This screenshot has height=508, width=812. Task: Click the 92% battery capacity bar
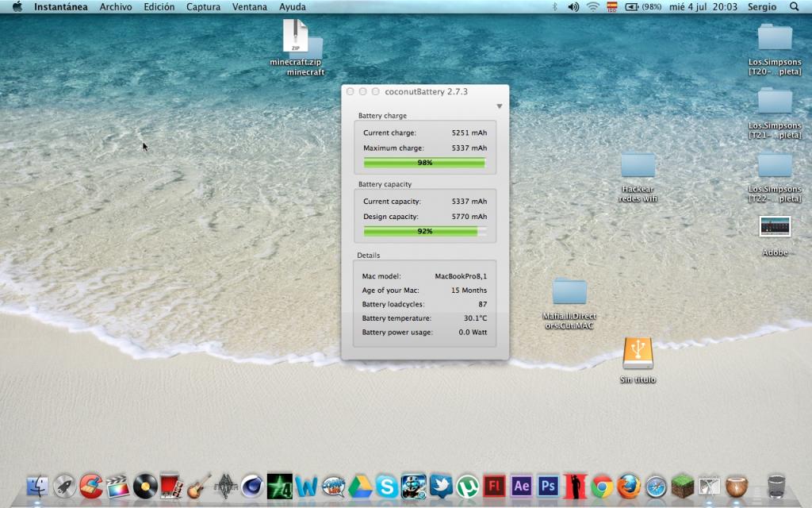pos(425,231)
